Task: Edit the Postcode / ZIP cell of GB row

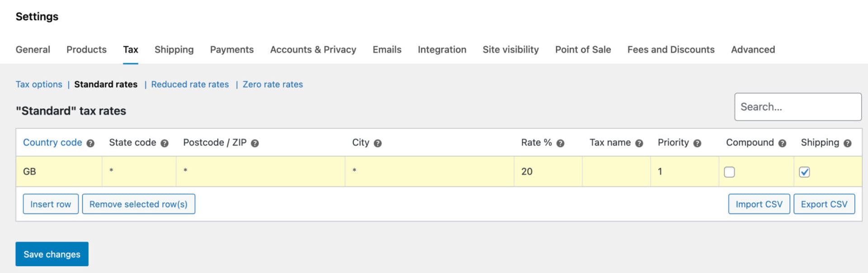Action: [261, 172]
